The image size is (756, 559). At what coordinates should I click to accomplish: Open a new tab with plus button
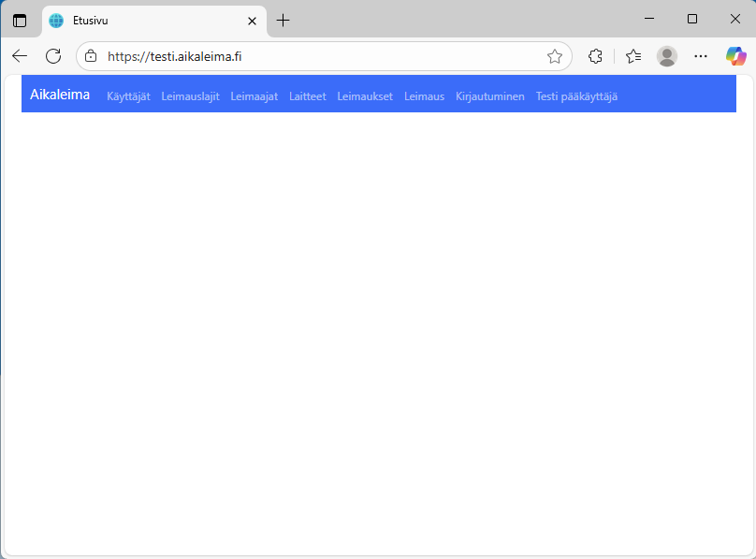click(x=283, y=20)
